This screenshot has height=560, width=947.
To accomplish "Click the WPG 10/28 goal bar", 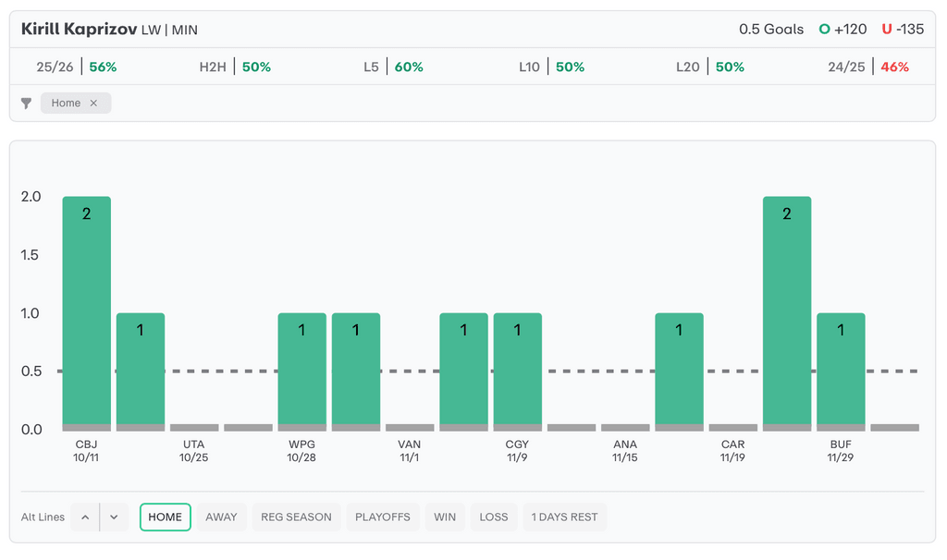I will [x=302, y=370].
